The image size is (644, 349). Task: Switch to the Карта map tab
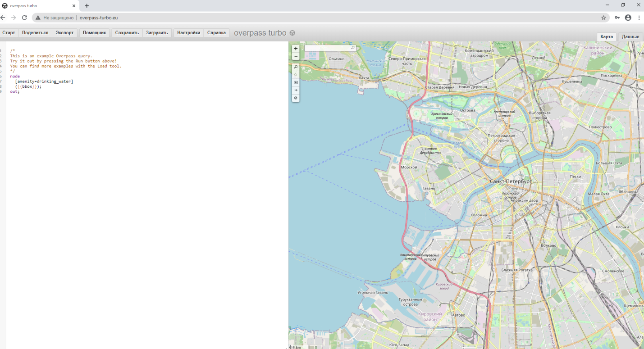tap(607, 37)
